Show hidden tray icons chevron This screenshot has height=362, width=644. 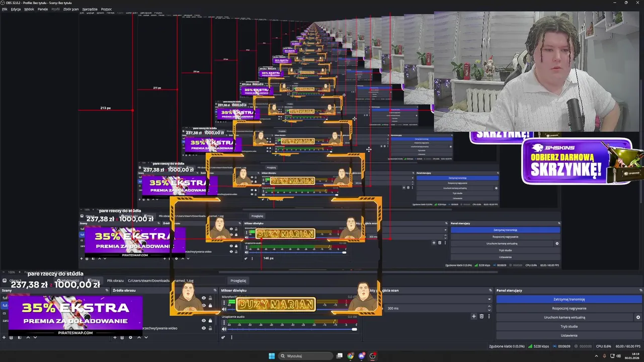[x=596, y=356]
